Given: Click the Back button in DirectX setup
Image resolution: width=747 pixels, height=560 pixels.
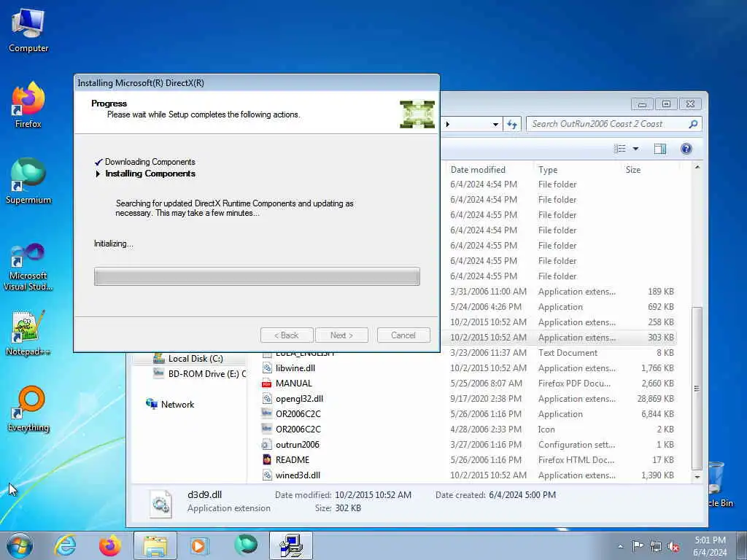Looking at the screenshot, I should pyautogui.click(x=287, y=335).
